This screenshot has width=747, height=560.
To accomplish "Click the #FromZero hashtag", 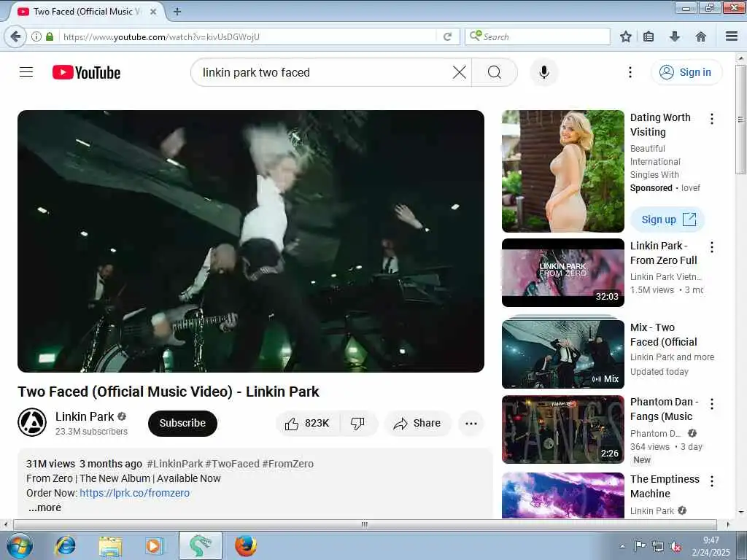I will (287, 464).
